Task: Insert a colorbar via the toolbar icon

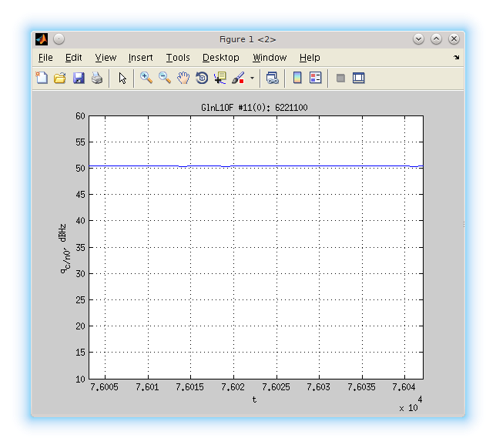Action: point(297,78)
